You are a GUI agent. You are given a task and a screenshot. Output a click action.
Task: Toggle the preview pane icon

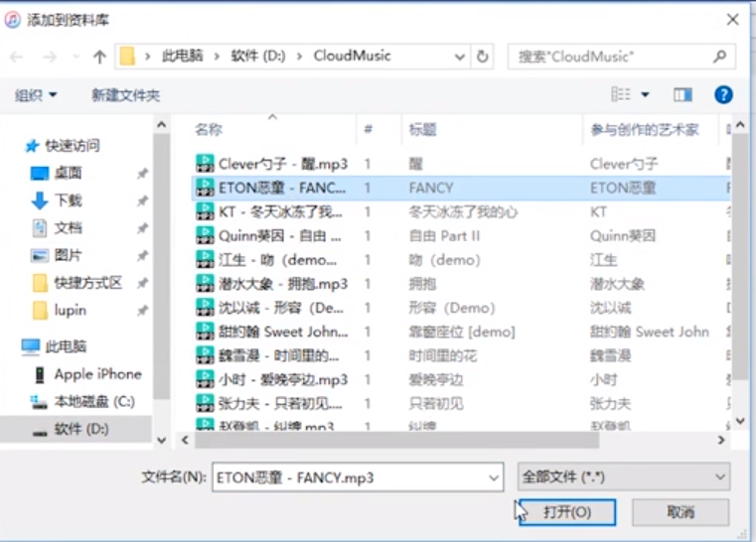pos(682,94)
